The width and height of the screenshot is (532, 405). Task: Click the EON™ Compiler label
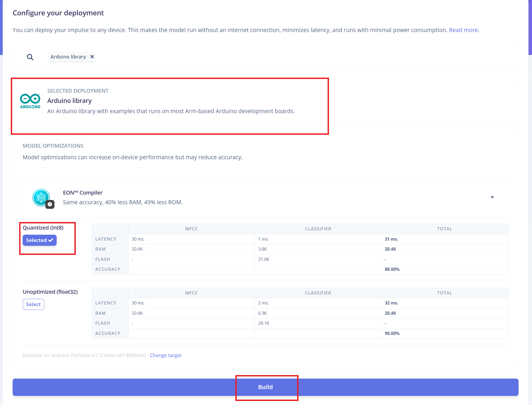[x=83, y=192]
